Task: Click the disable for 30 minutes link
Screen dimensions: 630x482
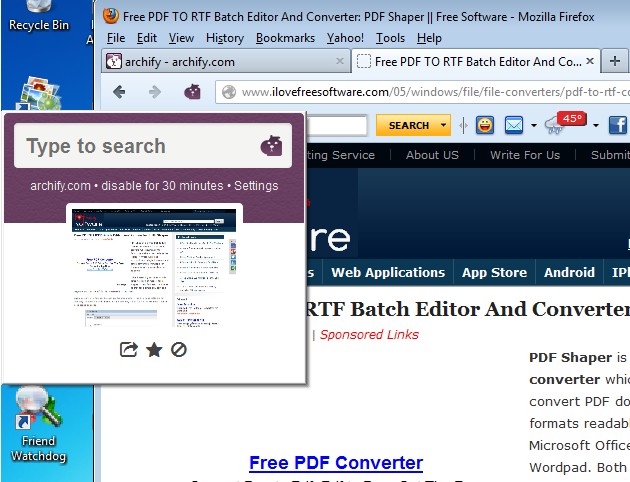Action: (x=162, y=186)
